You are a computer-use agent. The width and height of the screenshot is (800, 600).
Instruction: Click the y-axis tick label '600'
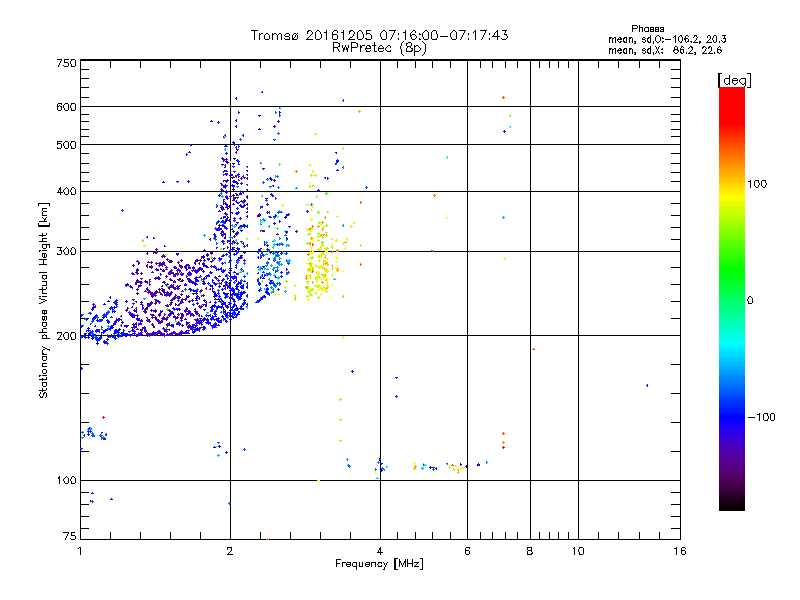66,107
